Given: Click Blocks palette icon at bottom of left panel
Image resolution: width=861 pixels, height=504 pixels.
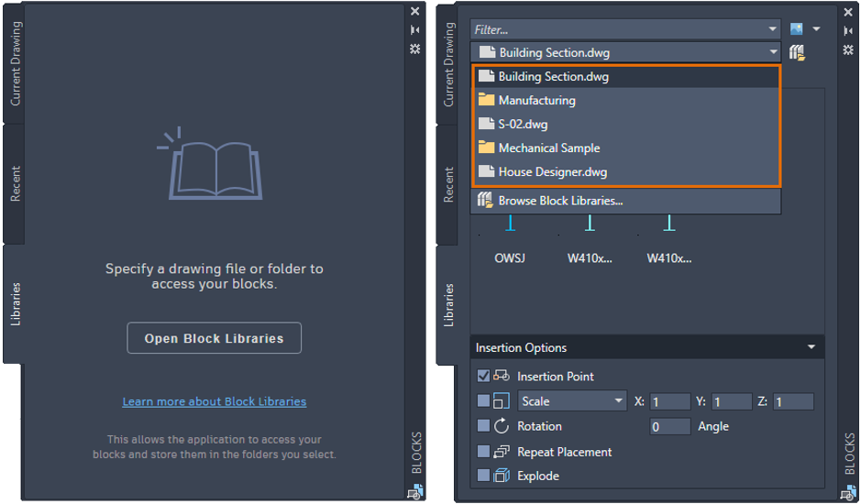Looking at the screenshot, I should 415,491.
